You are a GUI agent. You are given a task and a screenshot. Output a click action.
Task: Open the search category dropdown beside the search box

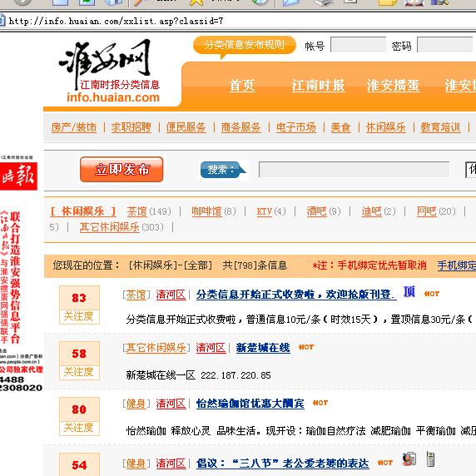click(x=471, y=170)
